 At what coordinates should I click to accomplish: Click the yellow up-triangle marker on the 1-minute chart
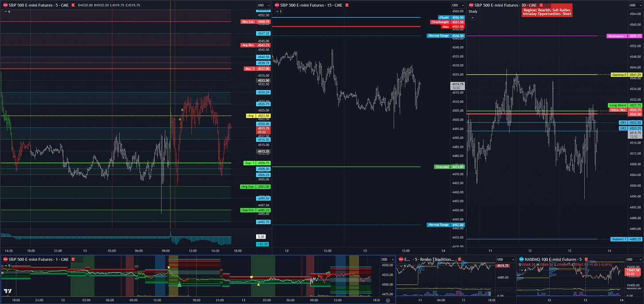[x=258, y=284]
